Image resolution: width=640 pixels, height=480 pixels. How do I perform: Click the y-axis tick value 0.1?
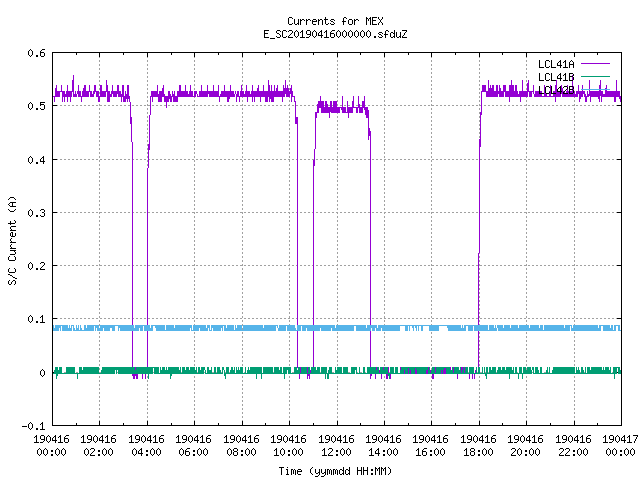[x=36, y=319]
